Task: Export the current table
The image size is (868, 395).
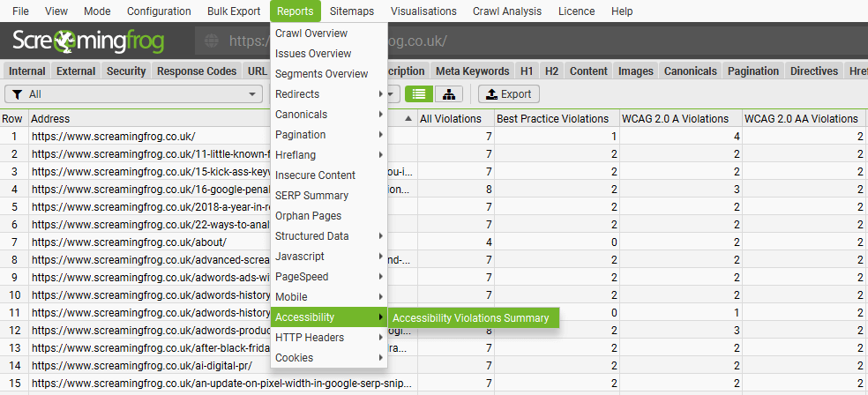Action: click(509, 94)
